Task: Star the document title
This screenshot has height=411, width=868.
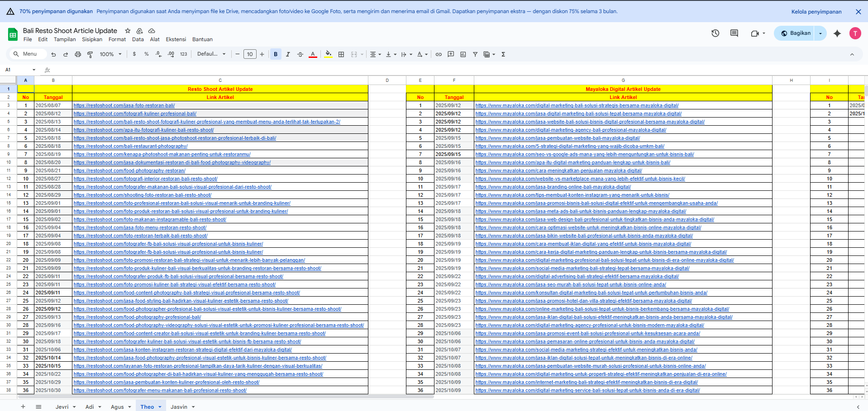Action: [128, 31]
